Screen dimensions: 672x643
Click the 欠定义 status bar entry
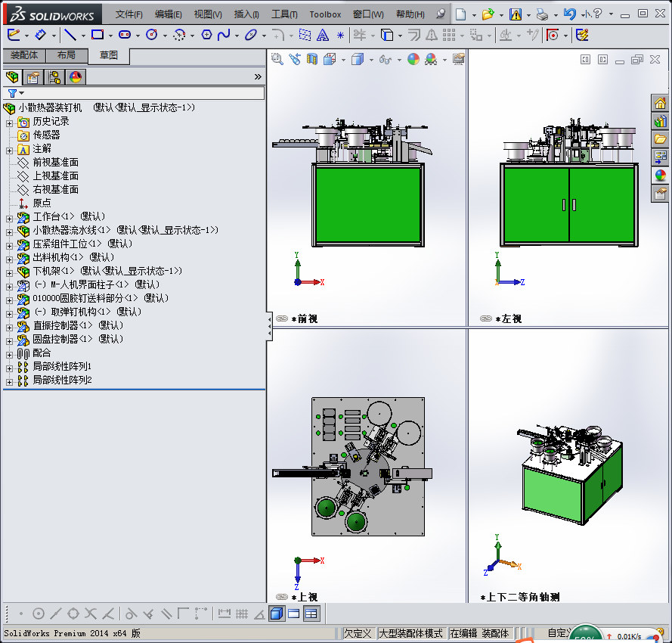[x=358, y=633]
